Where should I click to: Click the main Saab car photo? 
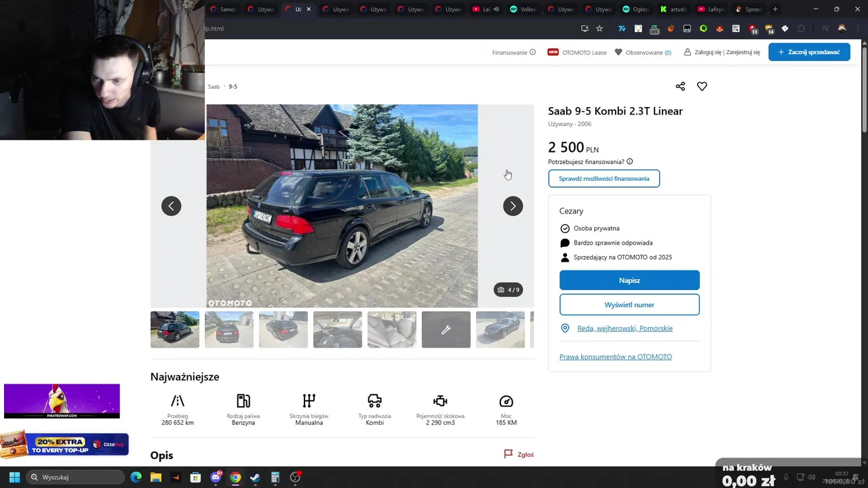point(342,206)
